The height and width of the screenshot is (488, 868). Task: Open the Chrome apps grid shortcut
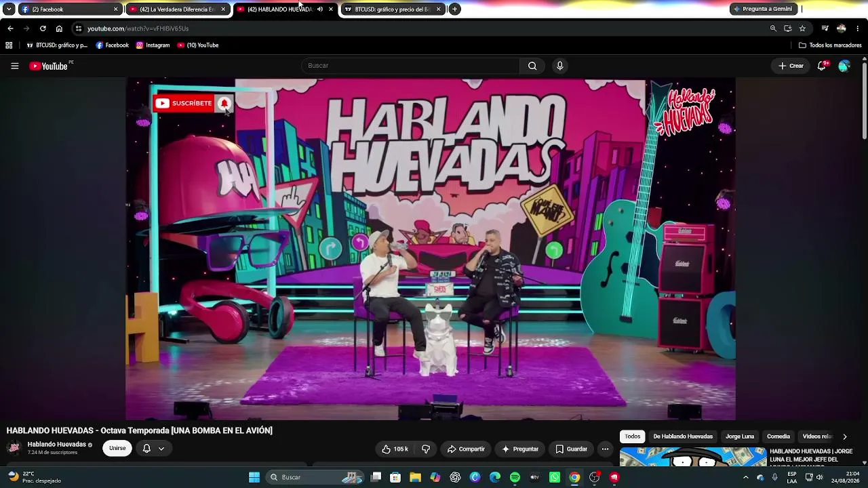(9, 45)
